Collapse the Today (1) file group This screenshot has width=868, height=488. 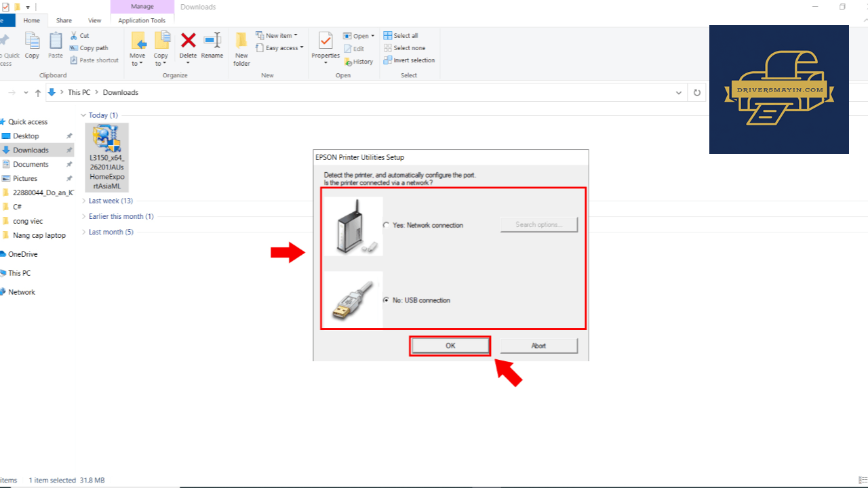tap(84, 115)
